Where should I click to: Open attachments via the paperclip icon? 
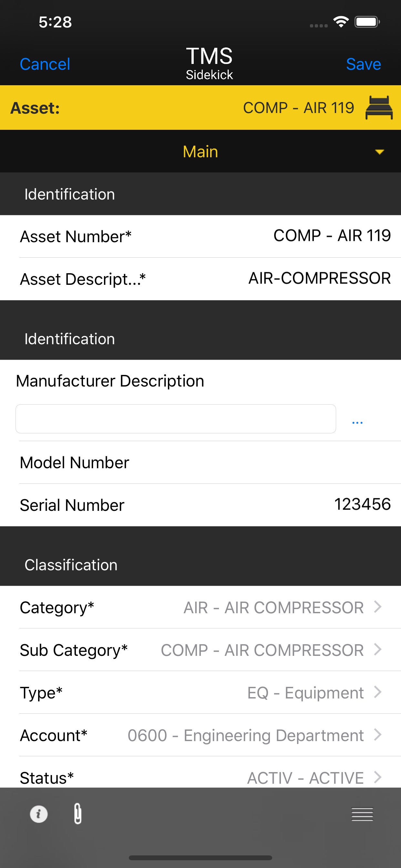coord(78,813)
